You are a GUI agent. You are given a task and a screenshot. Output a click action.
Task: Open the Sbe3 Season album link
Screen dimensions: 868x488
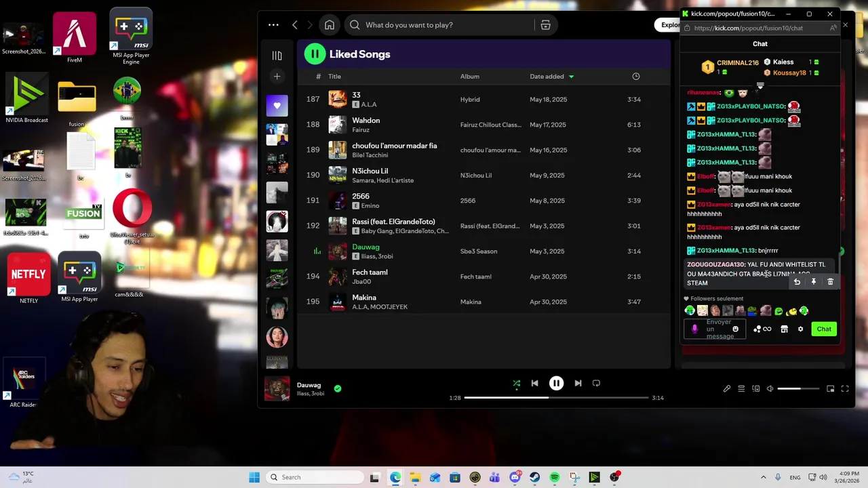coord(479,251)
